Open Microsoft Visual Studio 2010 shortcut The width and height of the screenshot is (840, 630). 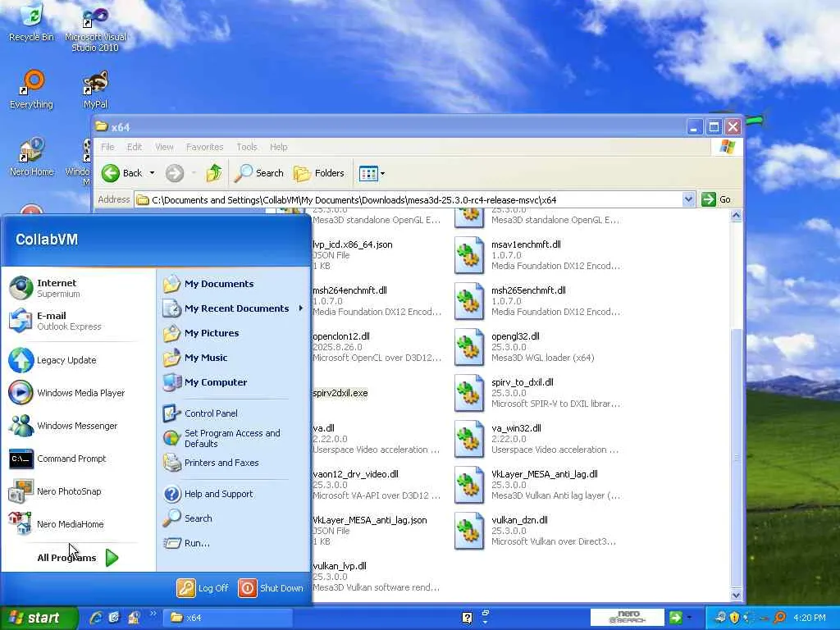coord(95,30)
